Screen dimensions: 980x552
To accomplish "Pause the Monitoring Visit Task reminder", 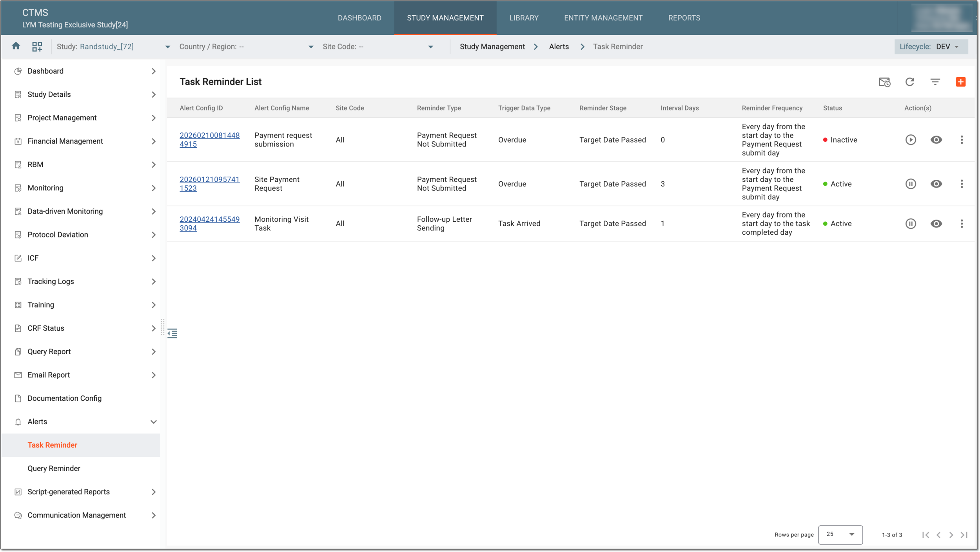I will tap(911, 224).
